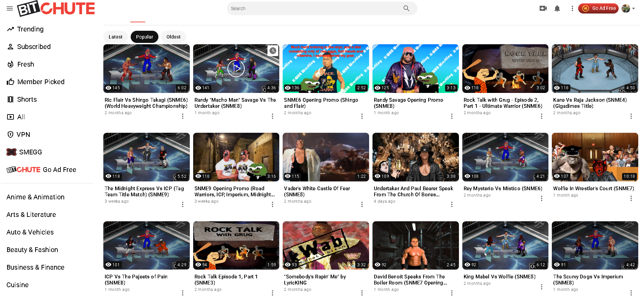Add Macho Man Vs Undertaker to Watch Later
The height and width of the screenshot is (299, 644).
[273, 51]
